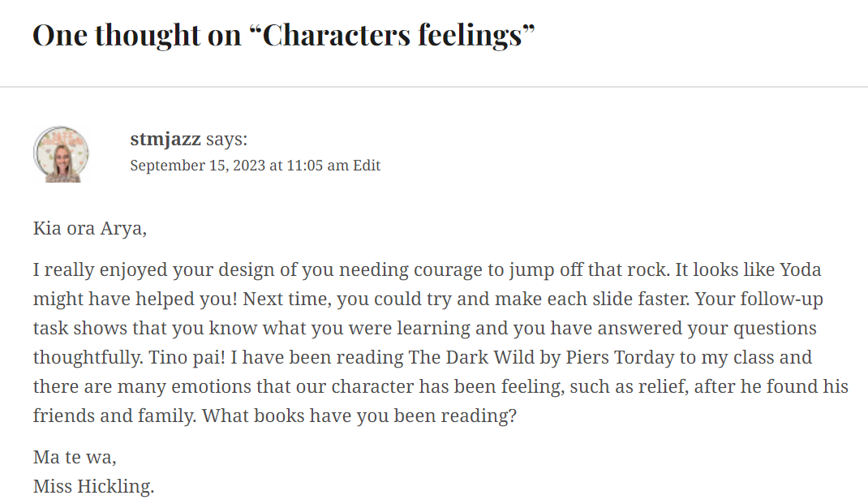This screenshot has height=504, width=868.
Task: Click the "Ma te wa," sign-off line
Action: point(75,458)
